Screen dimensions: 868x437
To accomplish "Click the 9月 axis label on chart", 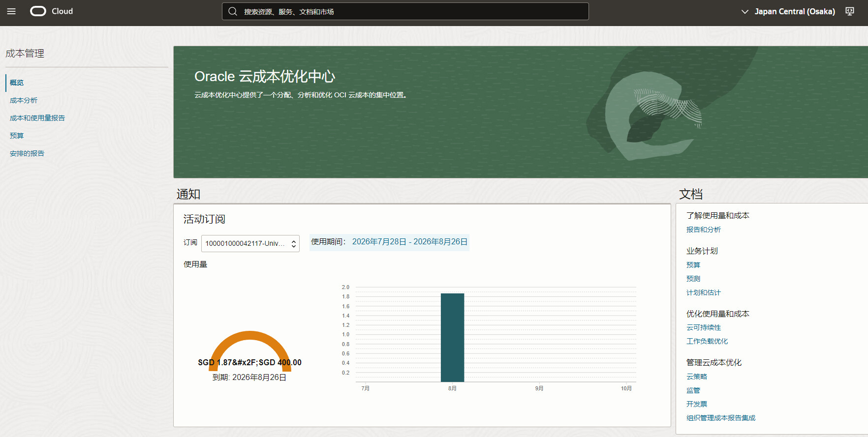I will 539,389.
